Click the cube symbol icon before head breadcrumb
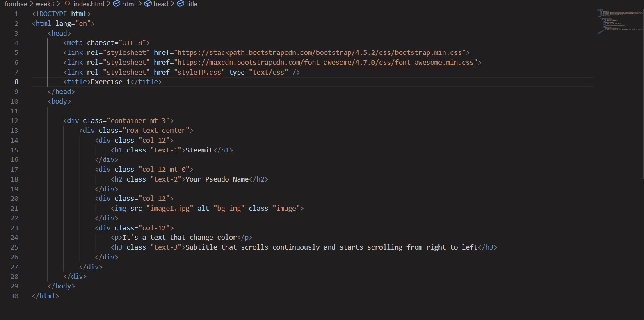This screenshot has width=644, height=320. [148, 4]
